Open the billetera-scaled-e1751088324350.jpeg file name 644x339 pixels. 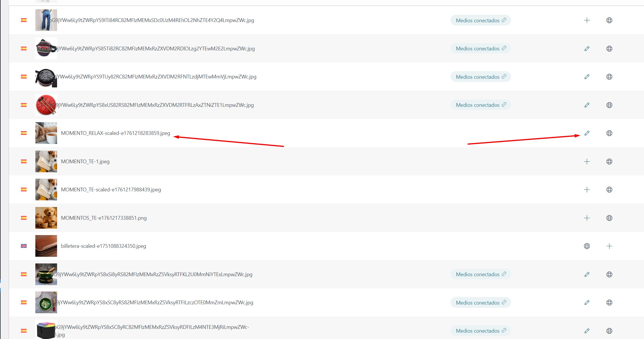point(103,246)
